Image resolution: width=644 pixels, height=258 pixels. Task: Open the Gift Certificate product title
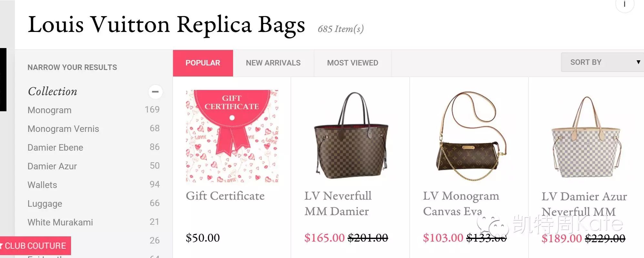coord(225,196)
